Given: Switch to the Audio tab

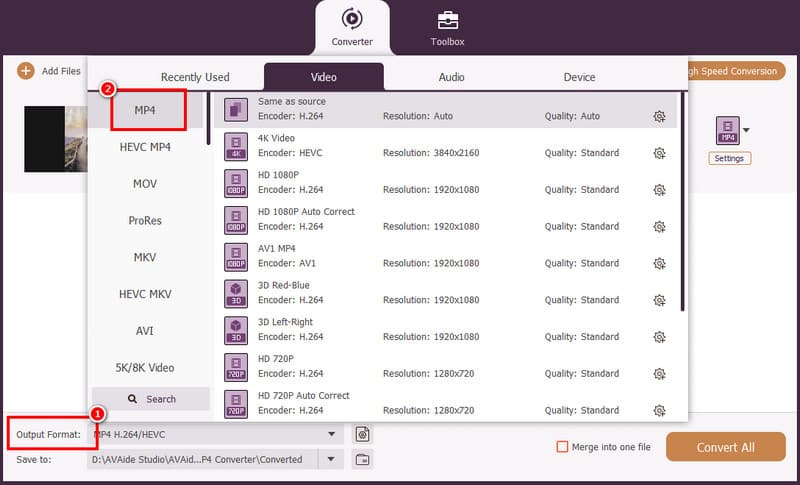Looking at the screenshot, I should pyautogui.click(x=451, y=77).
